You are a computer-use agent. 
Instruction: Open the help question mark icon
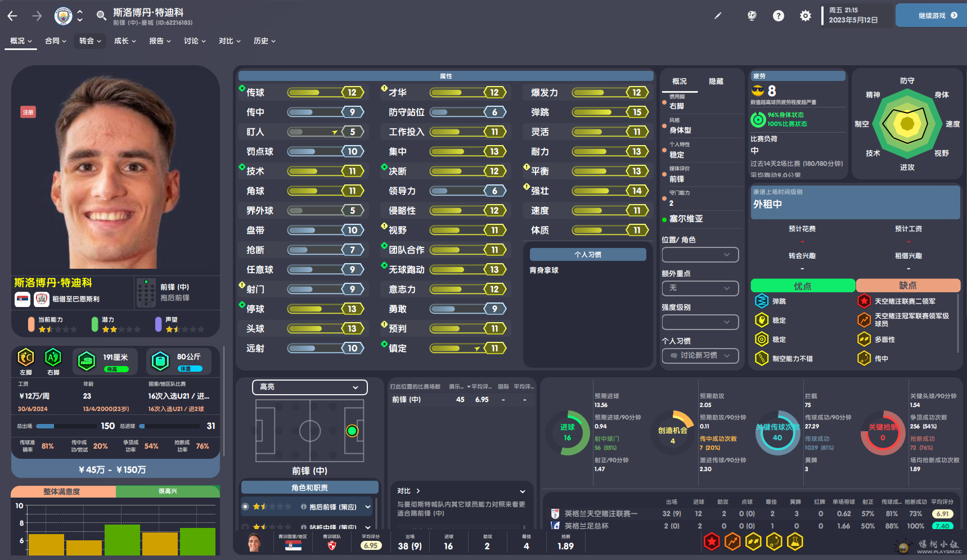coord(779,16)
